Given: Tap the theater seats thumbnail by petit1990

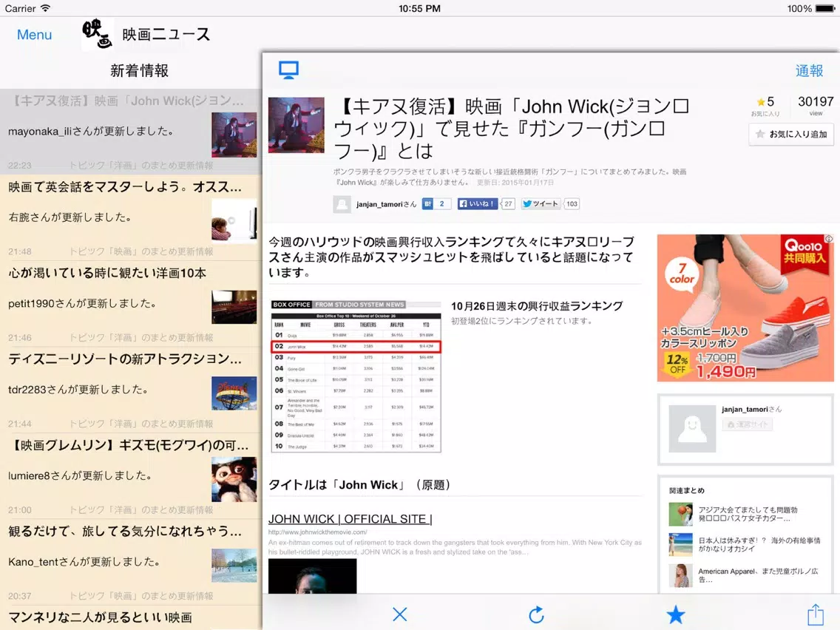Looking at the screenshot, I should coord(234,307).
